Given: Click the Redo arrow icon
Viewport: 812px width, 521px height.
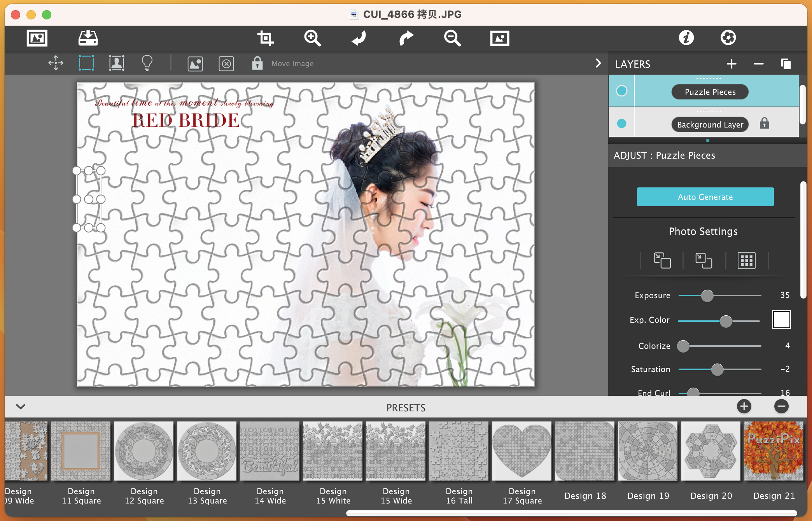Looking at the screenshot, I should pos(406,38).
